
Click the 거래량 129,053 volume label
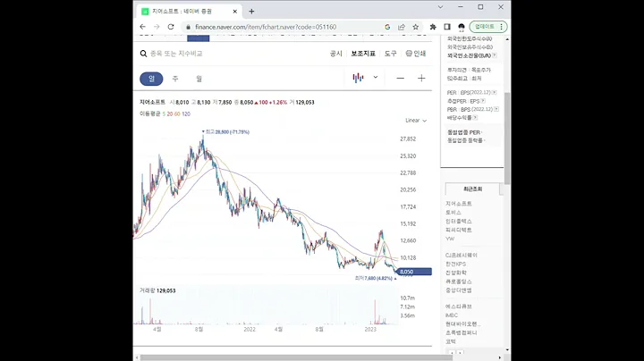pos(157,290)
